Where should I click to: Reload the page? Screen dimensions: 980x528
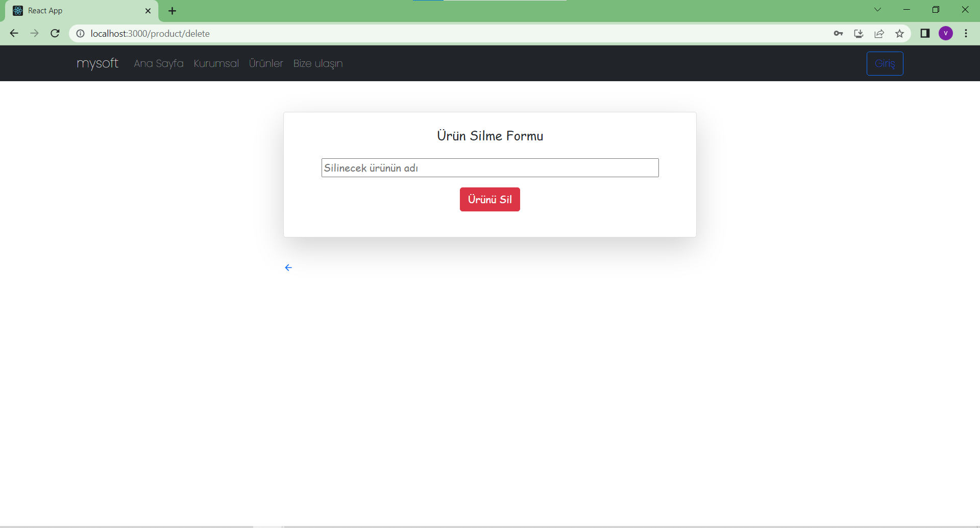(x=55, y=33)
